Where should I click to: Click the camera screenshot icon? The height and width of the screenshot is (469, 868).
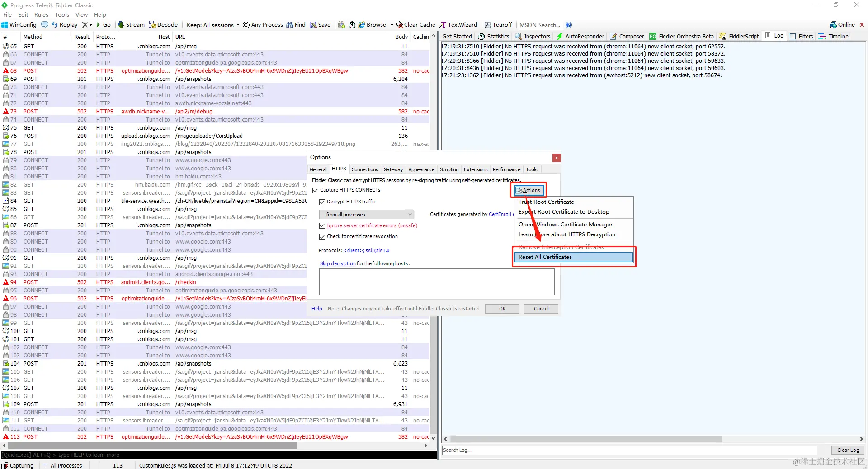341,25
